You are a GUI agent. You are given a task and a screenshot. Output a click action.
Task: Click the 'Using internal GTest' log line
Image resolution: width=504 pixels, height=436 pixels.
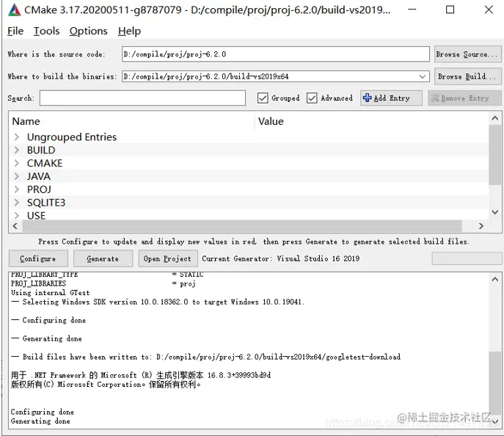pos(50,293)
